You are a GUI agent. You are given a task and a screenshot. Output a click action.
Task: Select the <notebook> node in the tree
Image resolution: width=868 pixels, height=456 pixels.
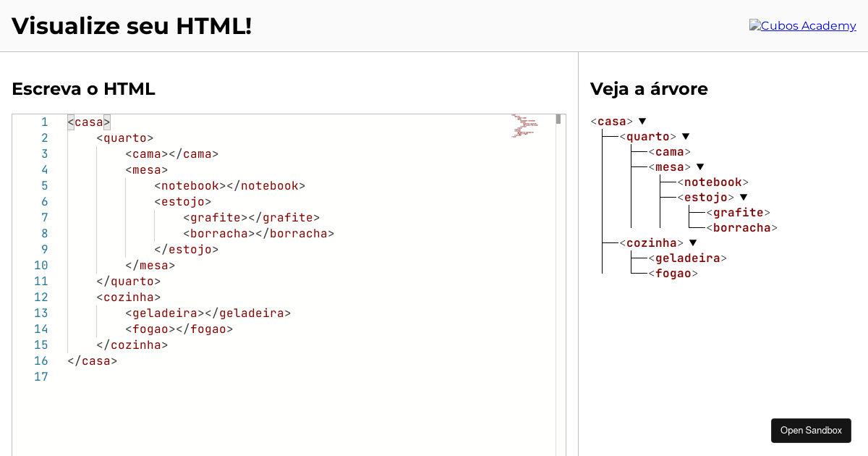[x=712, y=182]
